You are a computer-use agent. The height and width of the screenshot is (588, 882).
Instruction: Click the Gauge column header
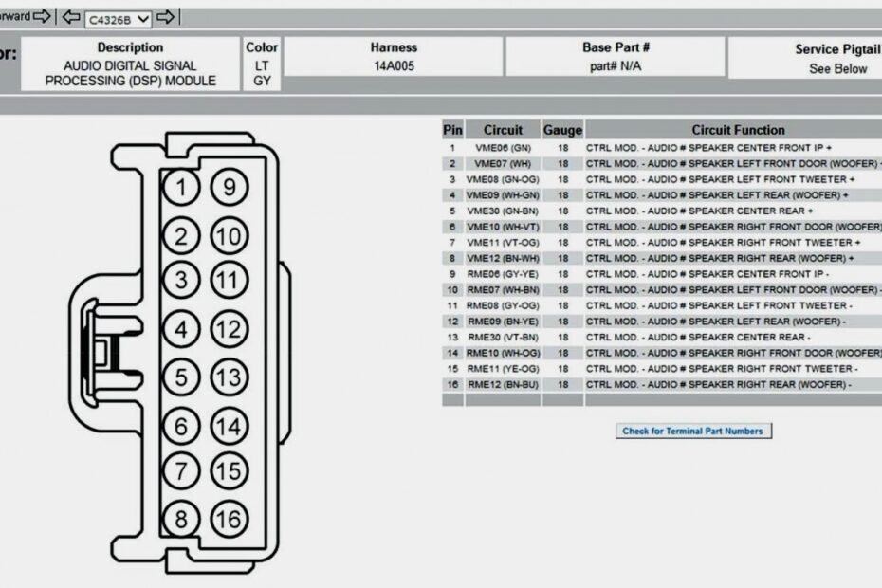[562, 130]
